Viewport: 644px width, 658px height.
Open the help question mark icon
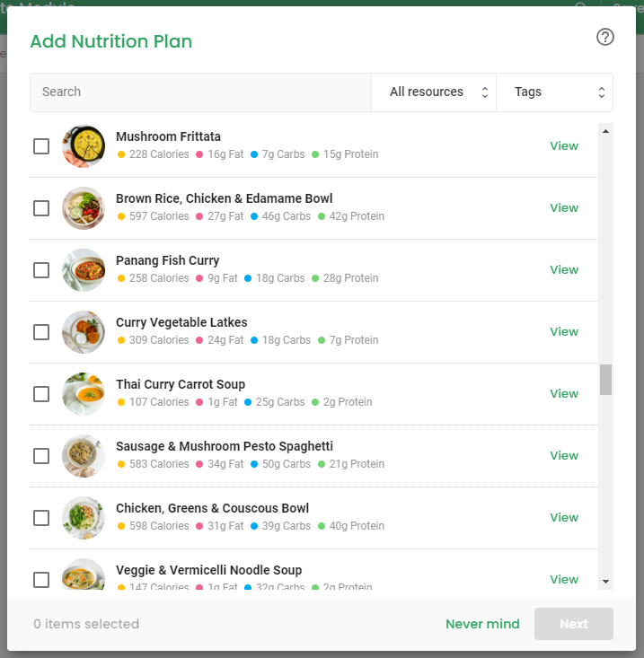tap(605, 37)
